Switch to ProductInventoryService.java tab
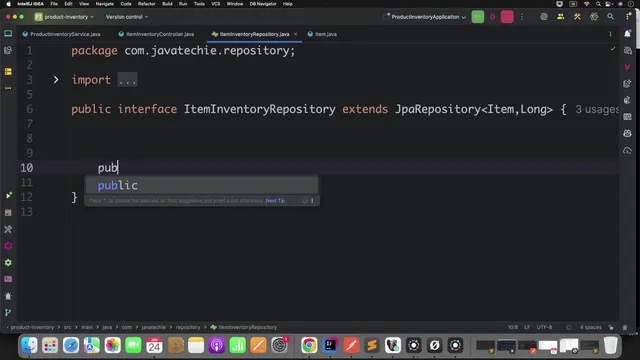640x360 pixels. click(61, 34)
